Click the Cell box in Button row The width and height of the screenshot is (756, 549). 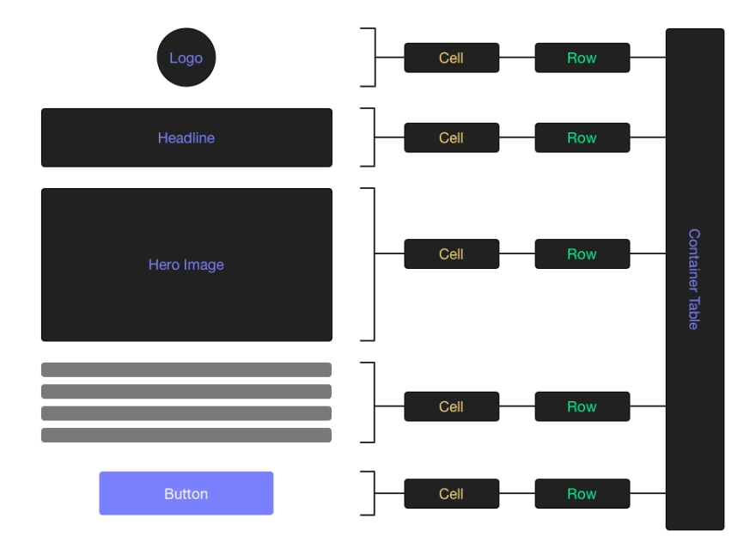pos(451,493)
